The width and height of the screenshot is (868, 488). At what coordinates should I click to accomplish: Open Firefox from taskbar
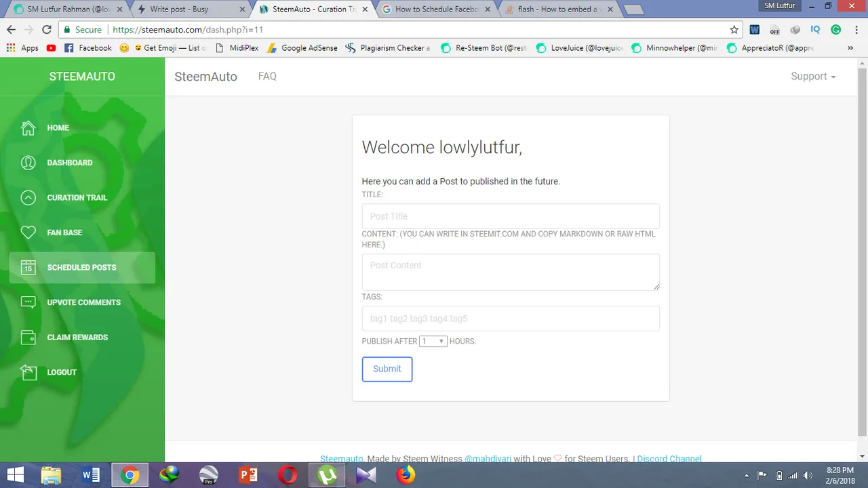(406, 475)
